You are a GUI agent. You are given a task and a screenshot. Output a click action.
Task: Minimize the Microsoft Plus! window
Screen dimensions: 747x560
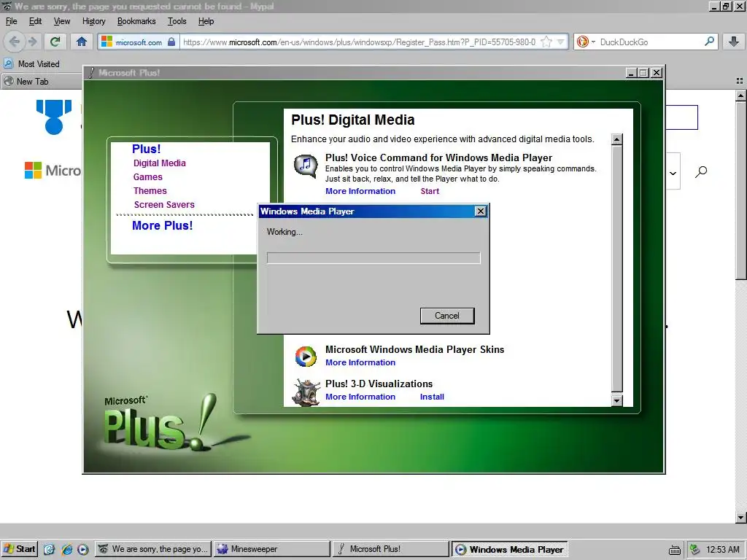pos(631,72)
